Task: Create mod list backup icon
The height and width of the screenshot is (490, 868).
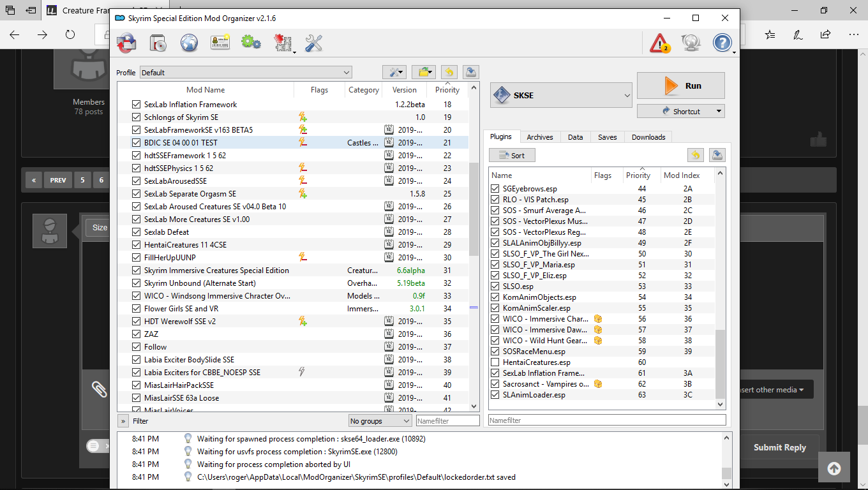Action: point(470,72)
